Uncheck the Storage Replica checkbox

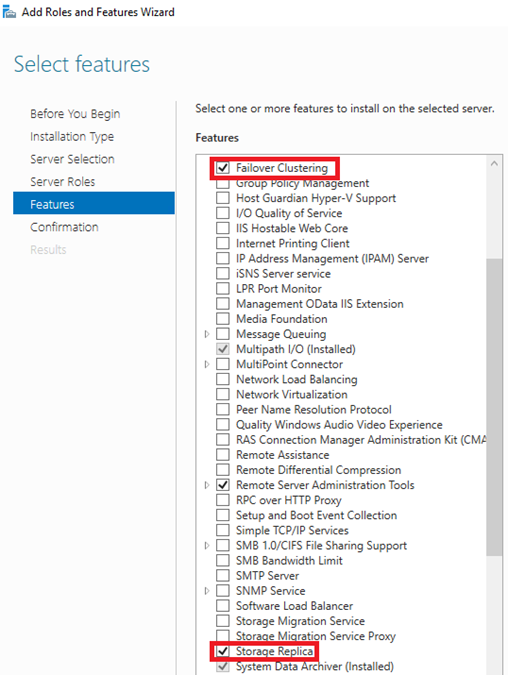(x=223, y=651)
